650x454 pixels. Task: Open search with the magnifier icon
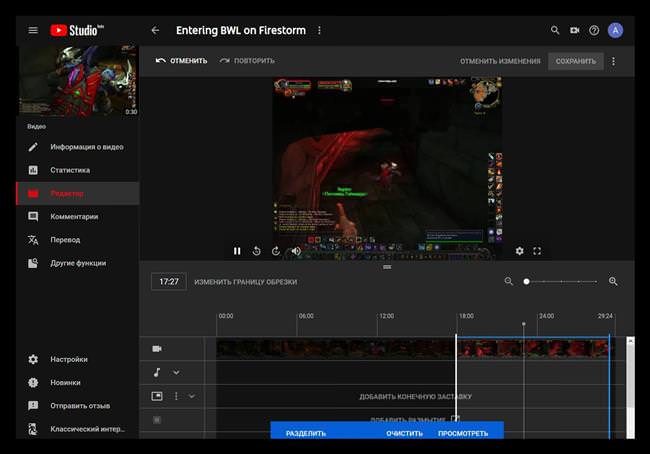[x=555, y=30]
